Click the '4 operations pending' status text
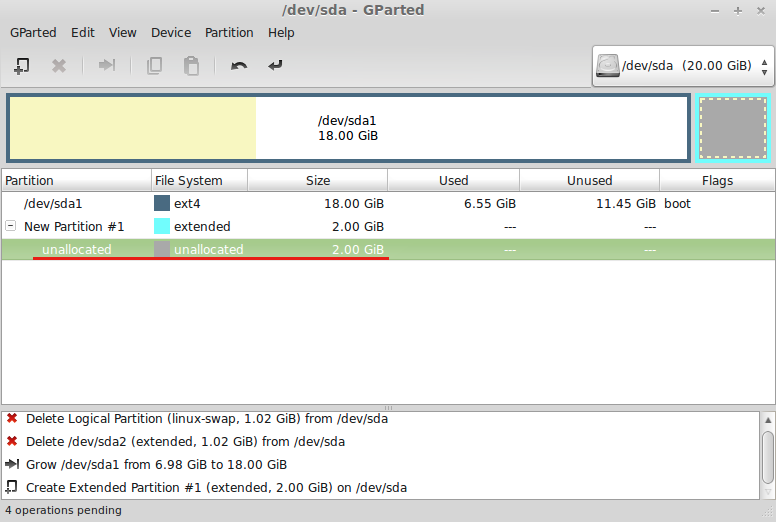The width and height of the screenshot is (776, 522). click(63, 510)
